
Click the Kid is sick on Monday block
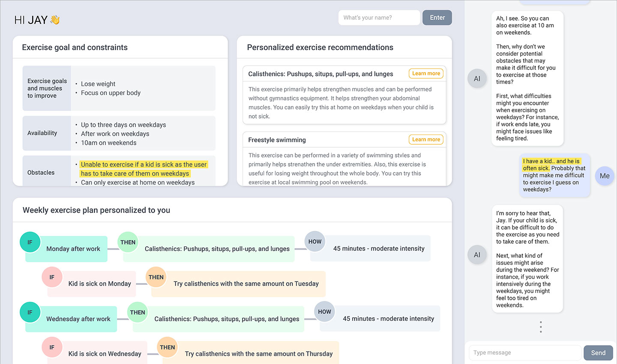click(x=92, y=284)
